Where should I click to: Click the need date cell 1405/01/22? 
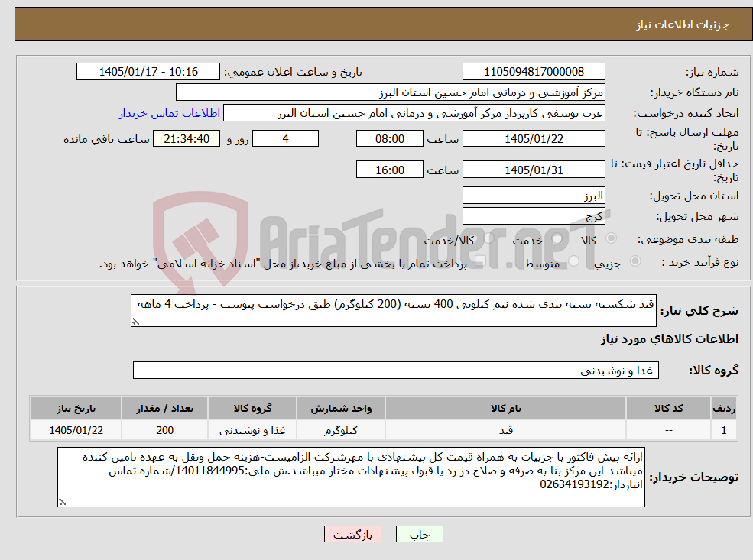(76, 430)
